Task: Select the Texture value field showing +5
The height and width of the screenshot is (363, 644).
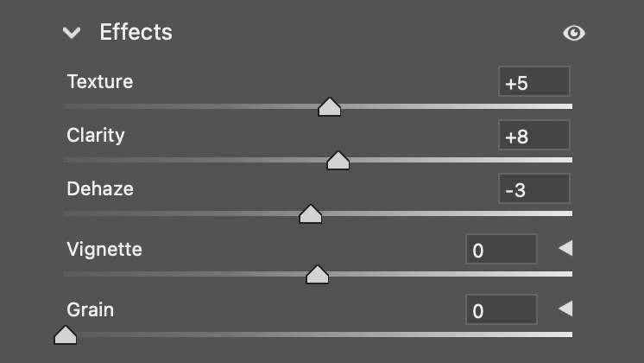Action: coord(534,81)
